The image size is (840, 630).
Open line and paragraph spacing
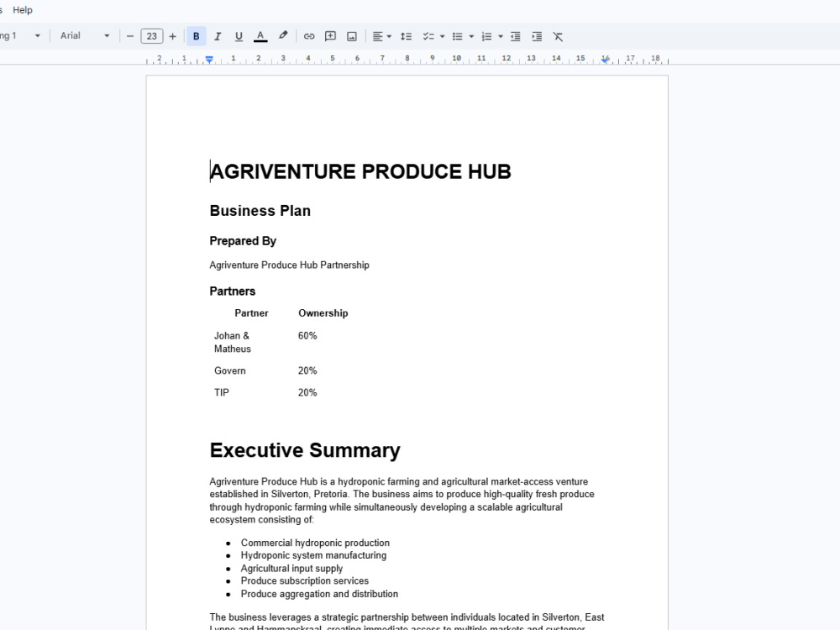point(406,36)
